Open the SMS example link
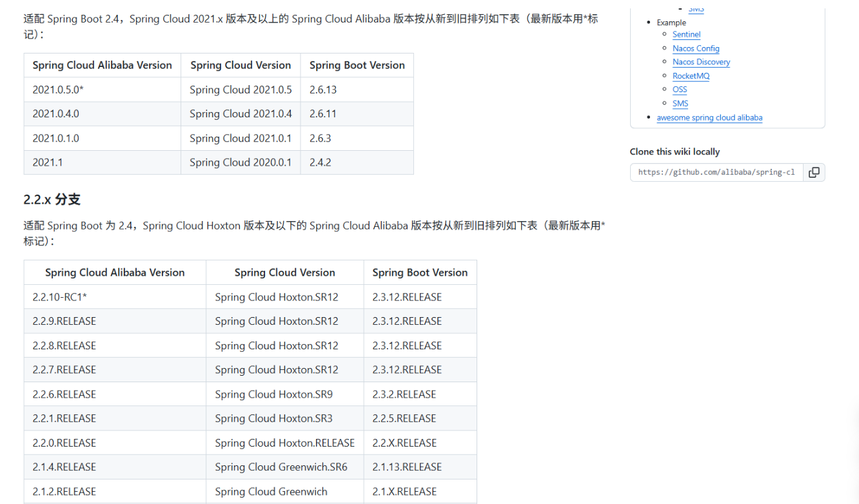This screenshot has width=859, height=504. point(680,103)
